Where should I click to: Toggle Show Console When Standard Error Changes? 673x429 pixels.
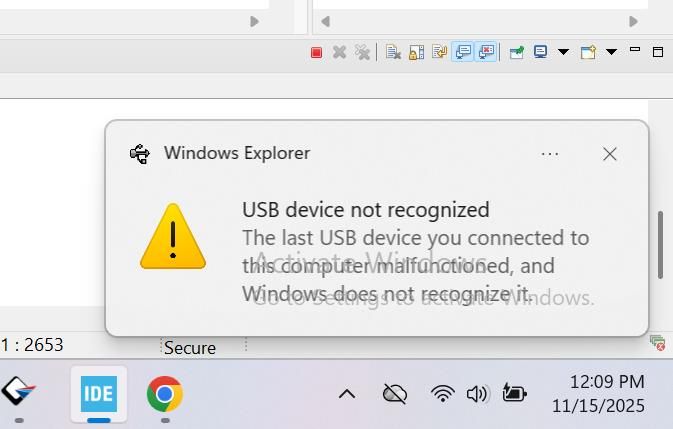pos(486,52)
